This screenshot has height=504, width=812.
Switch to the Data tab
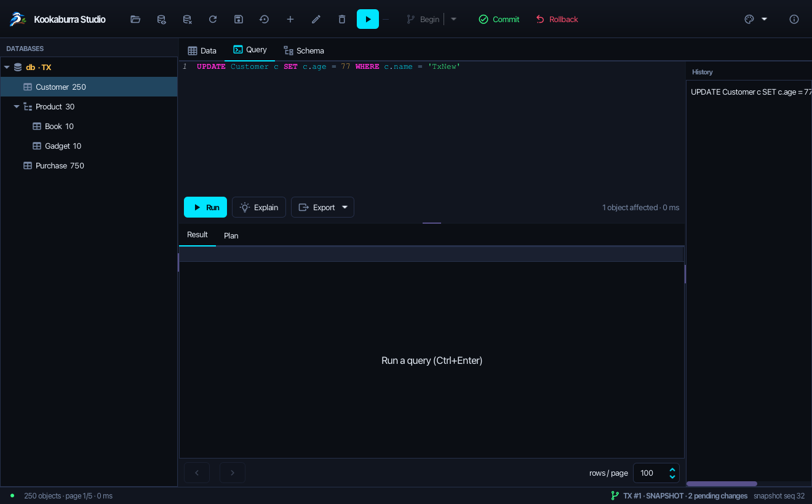click(202, 50)
